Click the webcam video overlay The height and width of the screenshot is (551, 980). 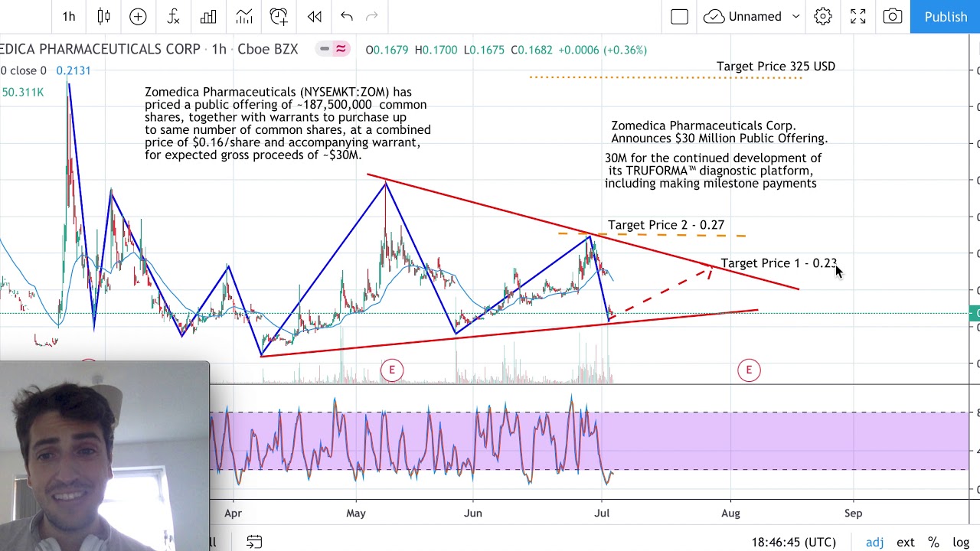104,456
